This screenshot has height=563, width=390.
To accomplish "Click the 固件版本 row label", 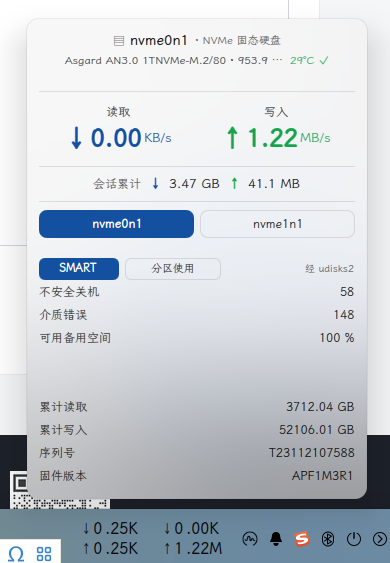I will [63, 476].
